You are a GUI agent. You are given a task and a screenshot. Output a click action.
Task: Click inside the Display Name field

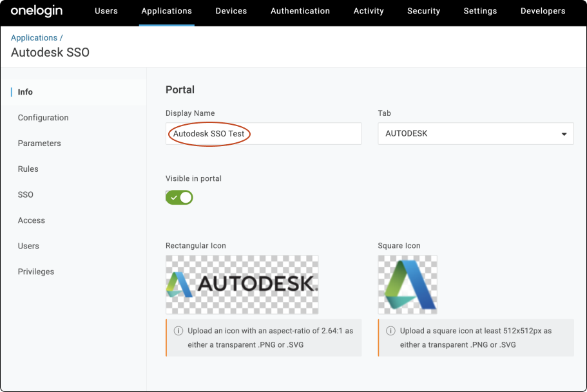click(263, 133)
